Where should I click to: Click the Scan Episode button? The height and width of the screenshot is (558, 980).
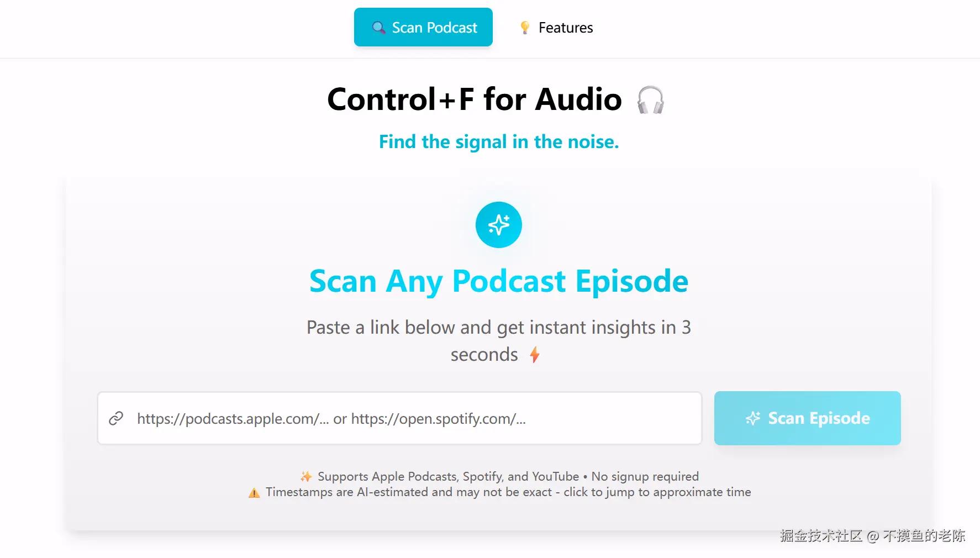(807, 418)
